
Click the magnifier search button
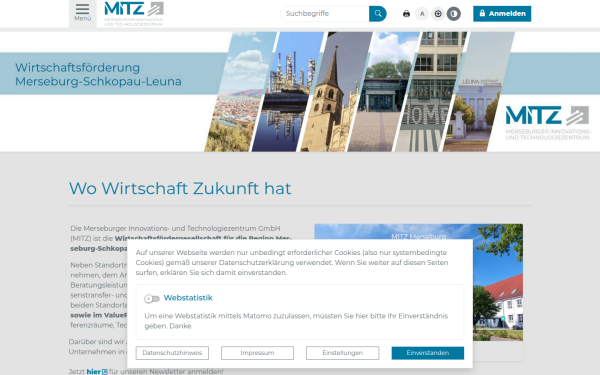tap(378, 14)
